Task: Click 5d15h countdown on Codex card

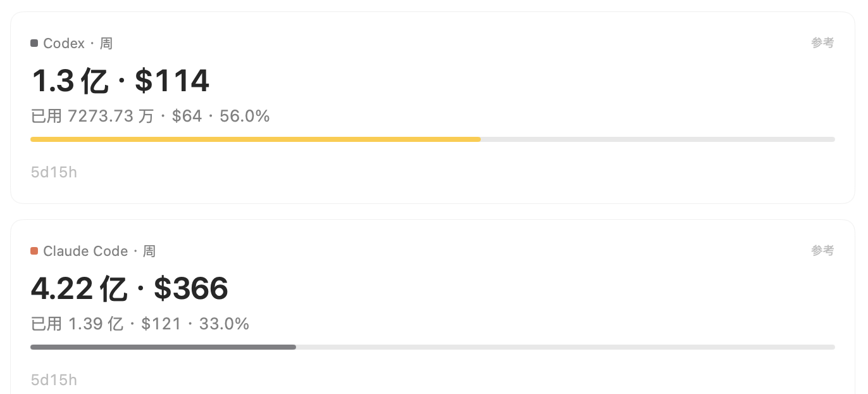Action: pos(54,172)
